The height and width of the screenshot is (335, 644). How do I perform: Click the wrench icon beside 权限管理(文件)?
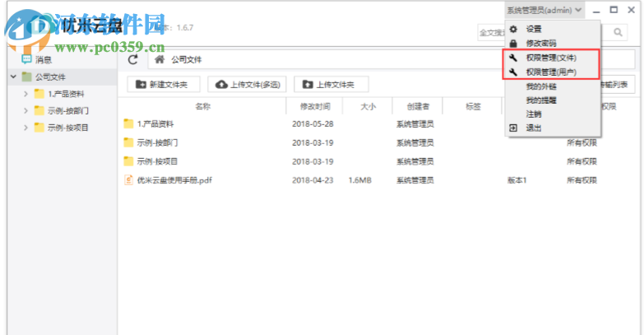513,58
